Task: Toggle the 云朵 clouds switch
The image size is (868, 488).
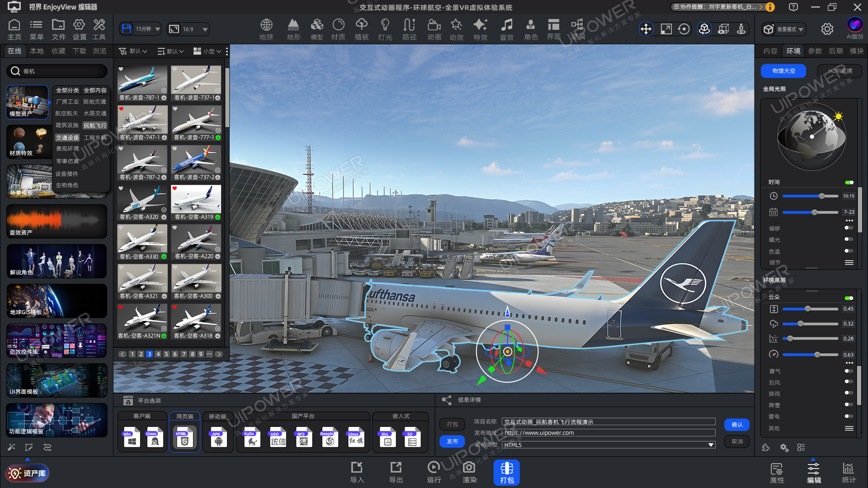Action: click(849, 298)
